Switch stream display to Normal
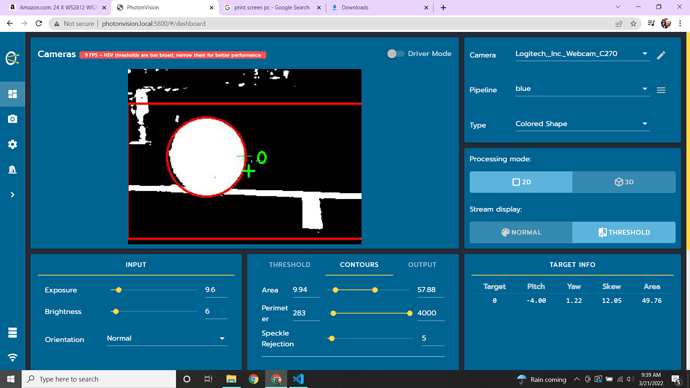The width and height of the screenshot is (690, 388). [x=521, y=232]
